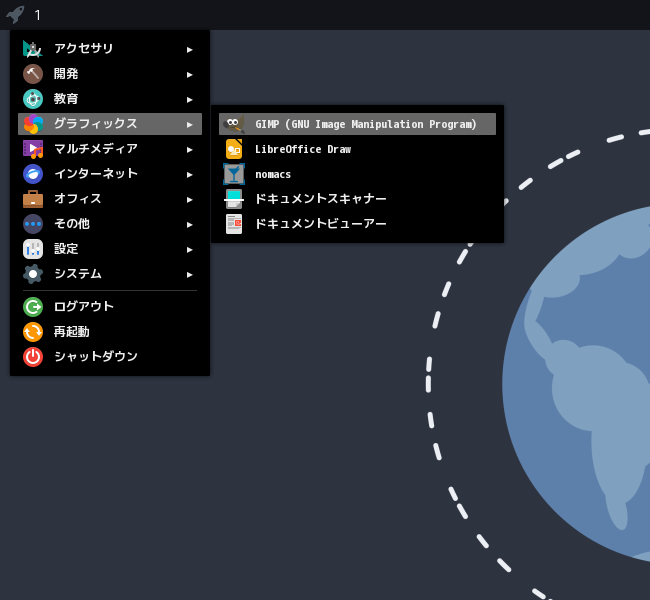Select the 教育 menu label

[x=66, y=99]
